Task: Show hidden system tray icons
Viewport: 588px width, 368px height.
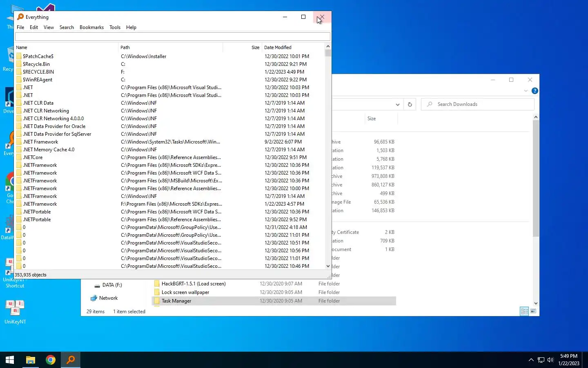Action: tap(531, 360)
